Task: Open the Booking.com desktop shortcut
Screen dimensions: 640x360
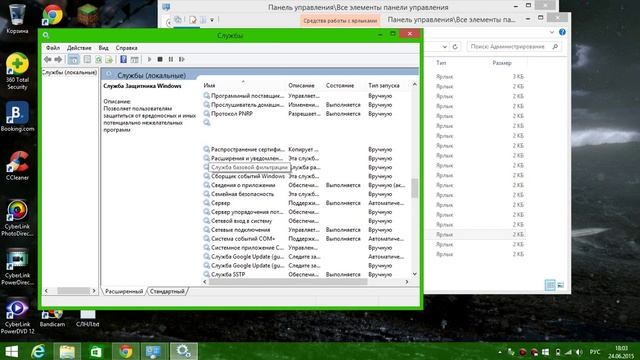Action: (17, 117)
